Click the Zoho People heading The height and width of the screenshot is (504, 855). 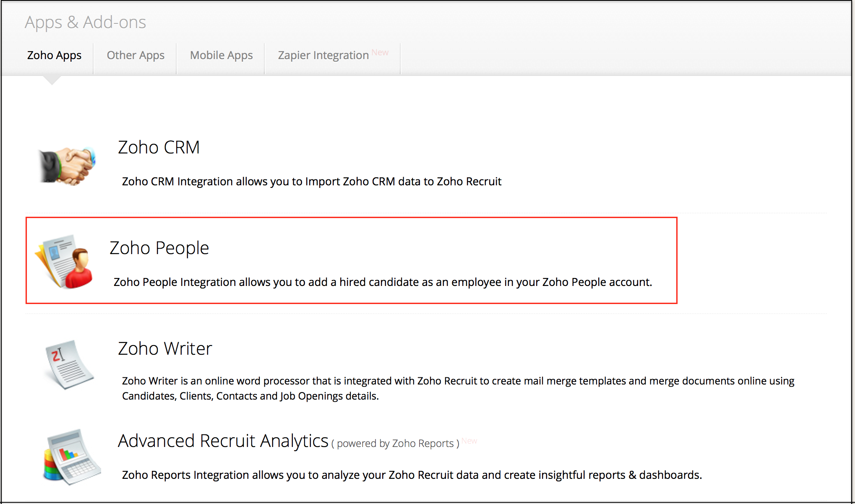click(159, 247)
